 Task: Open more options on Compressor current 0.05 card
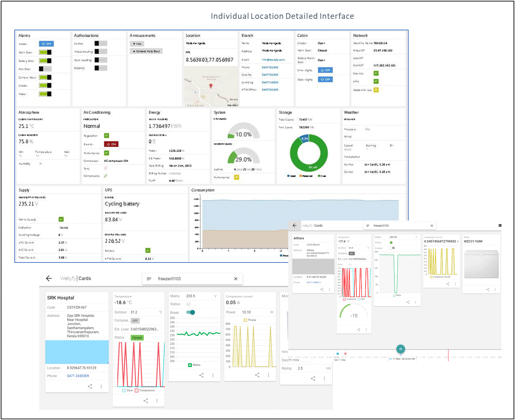point(269,375)
